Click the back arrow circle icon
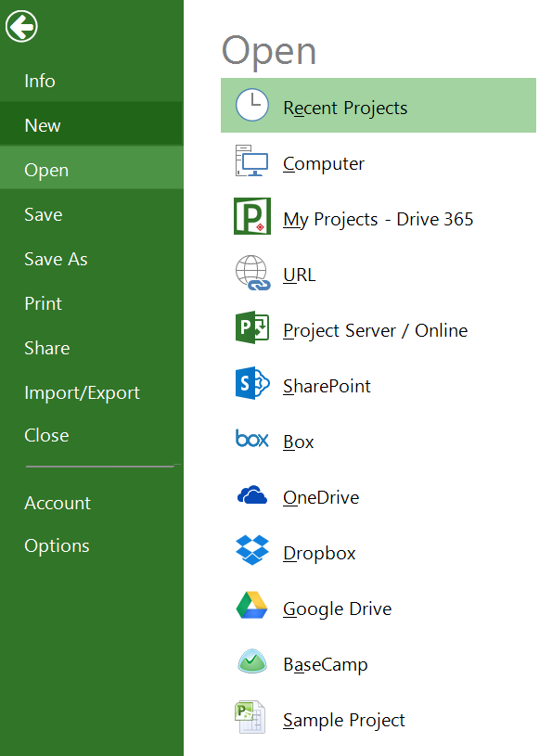The height and width of the screenshot is (756, 552). [21, 26]
